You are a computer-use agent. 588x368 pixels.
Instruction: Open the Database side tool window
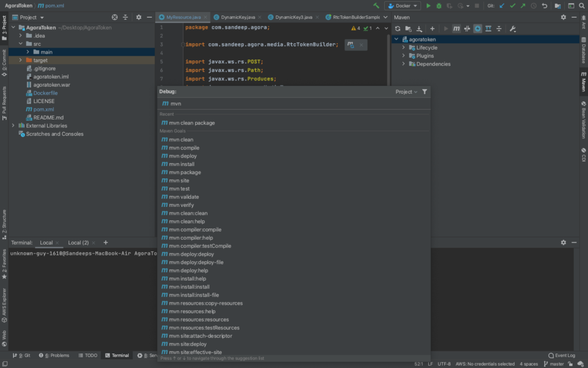pos(583,50)
